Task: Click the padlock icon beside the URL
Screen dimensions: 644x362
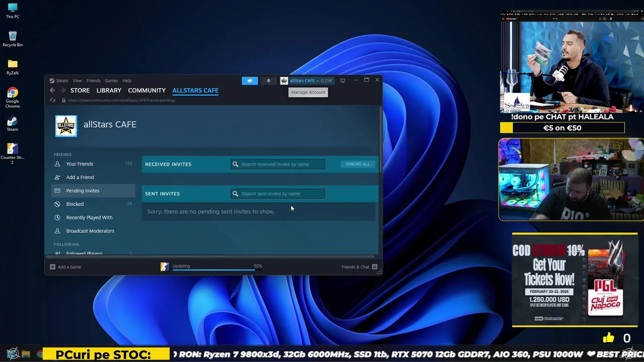Action: [63, 100]
